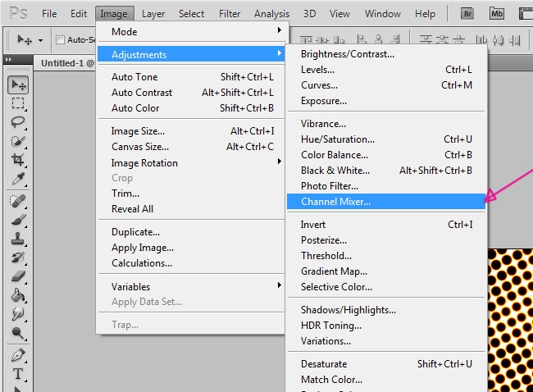Select the Clone Stamp tool

pos(18,239)
